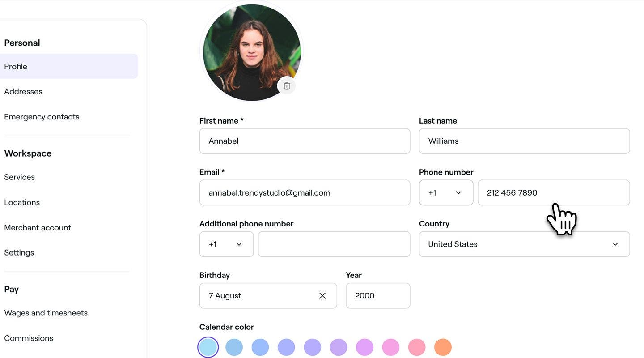Delete profile photo with trash icon
644x358 pixels.
pos(287,85)
